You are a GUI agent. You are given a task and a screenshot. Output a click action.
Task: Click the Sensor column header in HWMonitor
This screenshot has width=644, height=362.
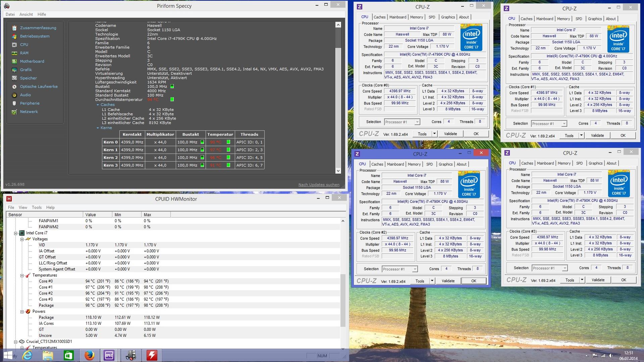45,215
